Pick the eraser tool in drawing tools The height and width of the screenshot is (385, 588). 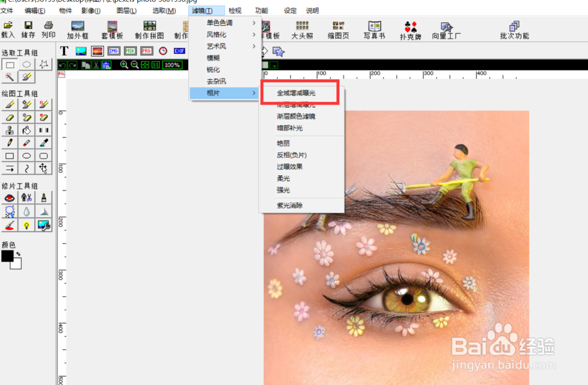point(10,118)
